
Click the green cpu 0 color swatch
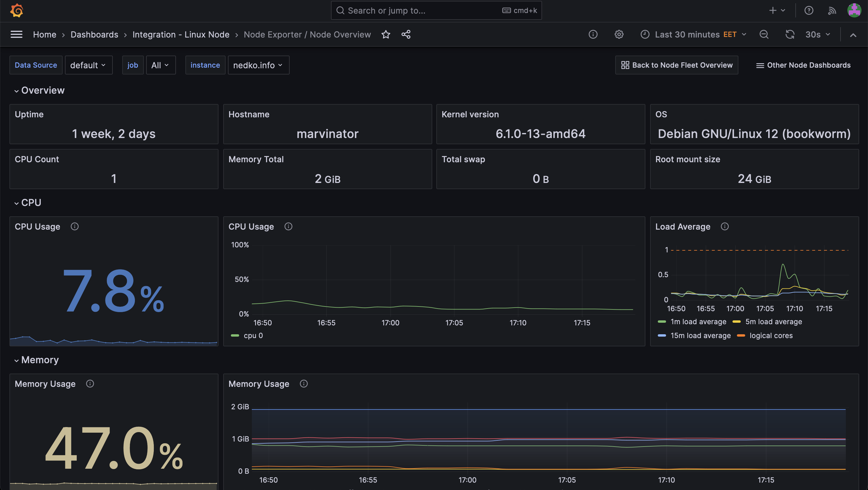[x=235, y=335]
